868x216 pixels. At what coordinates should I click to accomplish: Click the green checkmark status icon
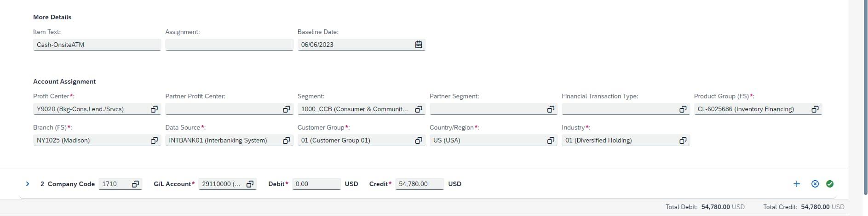coord(830,184)
